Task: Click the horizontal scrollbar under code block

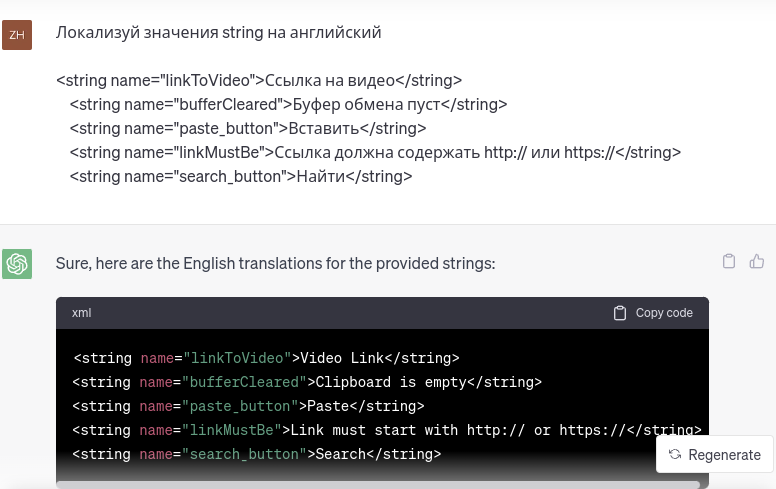Action: click(380, 484)
